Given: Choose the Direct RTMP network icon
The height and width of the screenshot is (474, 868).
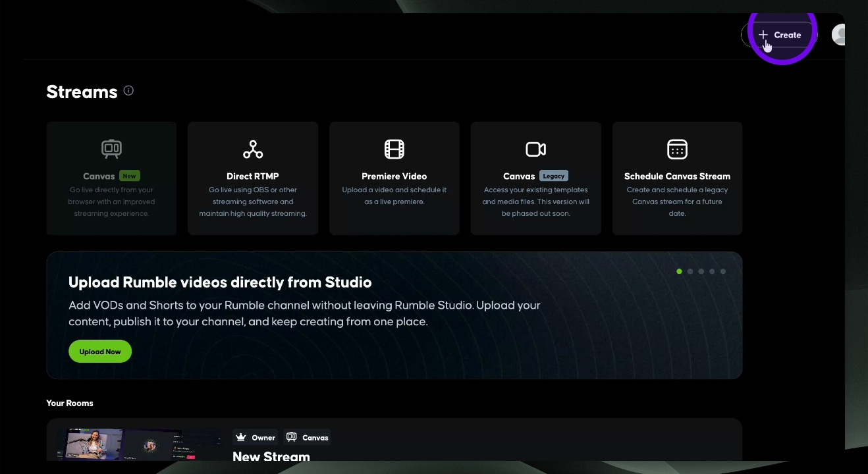Looking at the screenshot, I should coord(253,149).
